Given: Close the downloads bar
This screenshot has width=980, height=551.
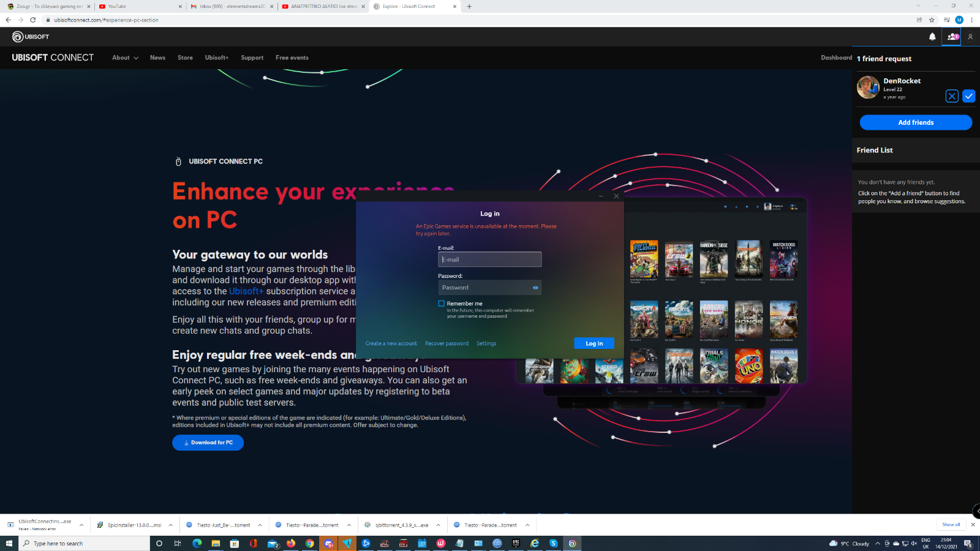Looking at the screenshot, I should [973, 525].
